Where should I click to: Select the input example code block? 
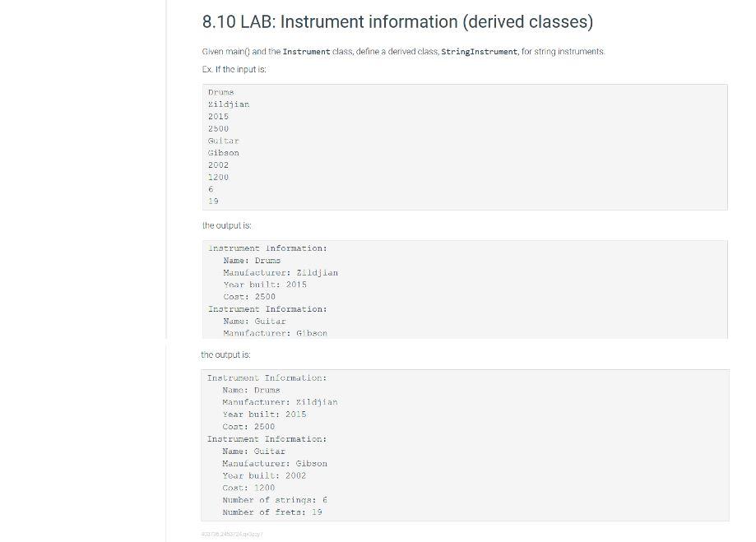tap(465, 146)
